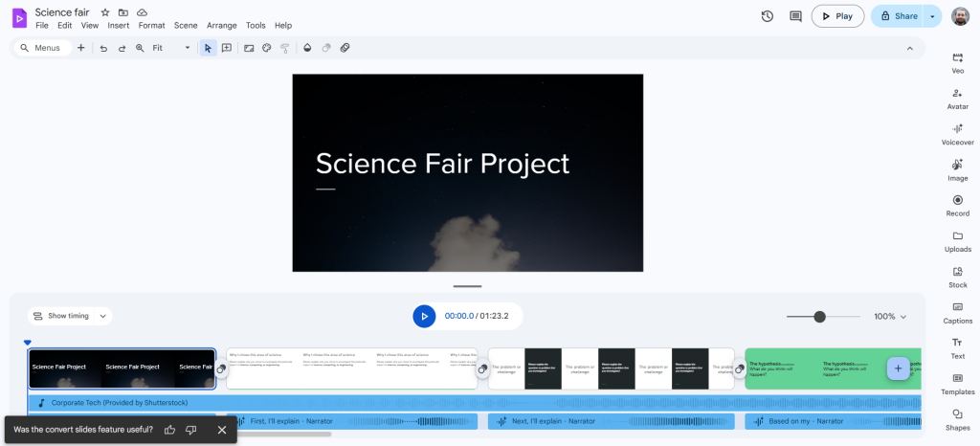Click the Share button

coord(897,16)
